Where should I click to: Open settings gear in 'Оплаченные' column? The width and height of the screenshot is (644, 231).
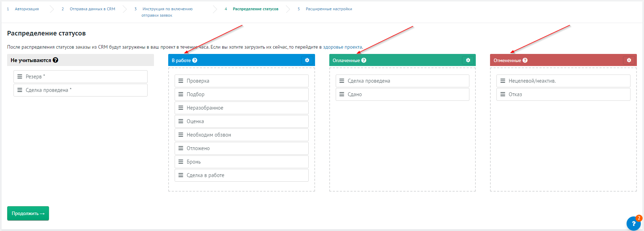click(468, 60)
